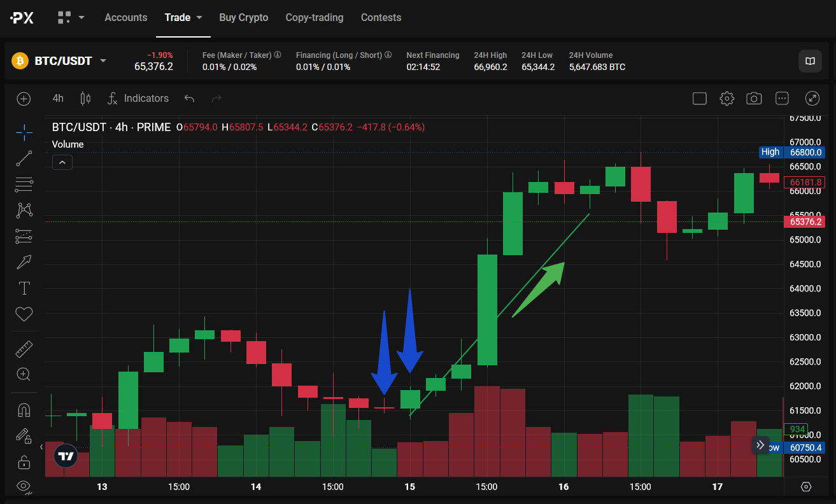
Task: Click the BTC/USDT · 4h · PRIME legend title
Action: click(x=111, y=127)
